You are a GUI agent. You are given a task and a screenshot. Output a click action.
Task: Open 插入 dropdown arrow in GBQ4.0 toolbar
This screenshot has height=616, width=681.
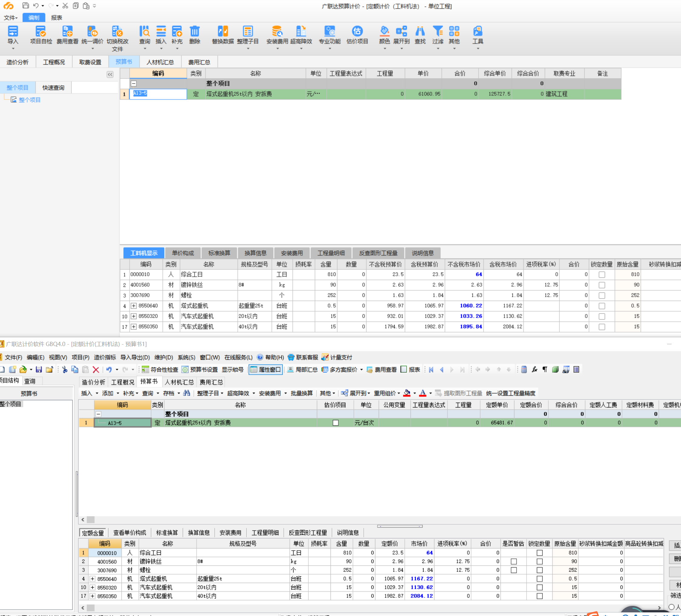point(97,393)
